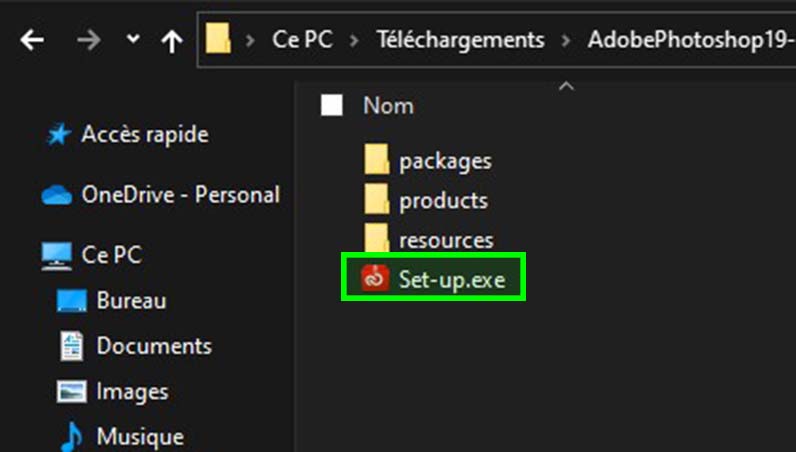Click the Musique note icon
Viewport: 796px width, 452px height.
point(71,437)
